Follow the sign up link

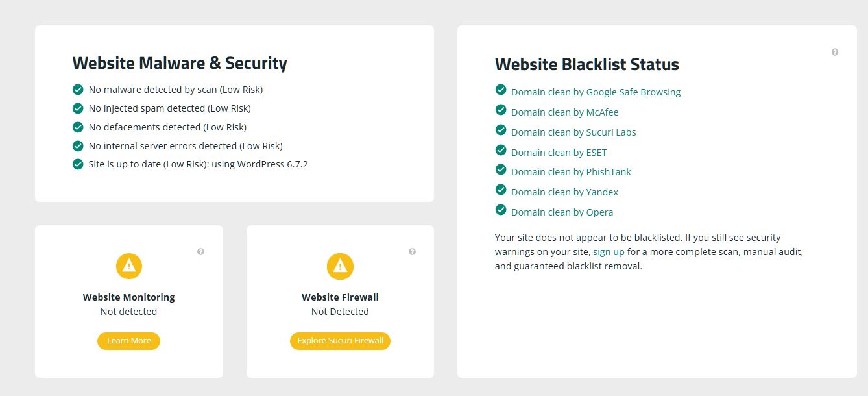[x=609, y=252]
